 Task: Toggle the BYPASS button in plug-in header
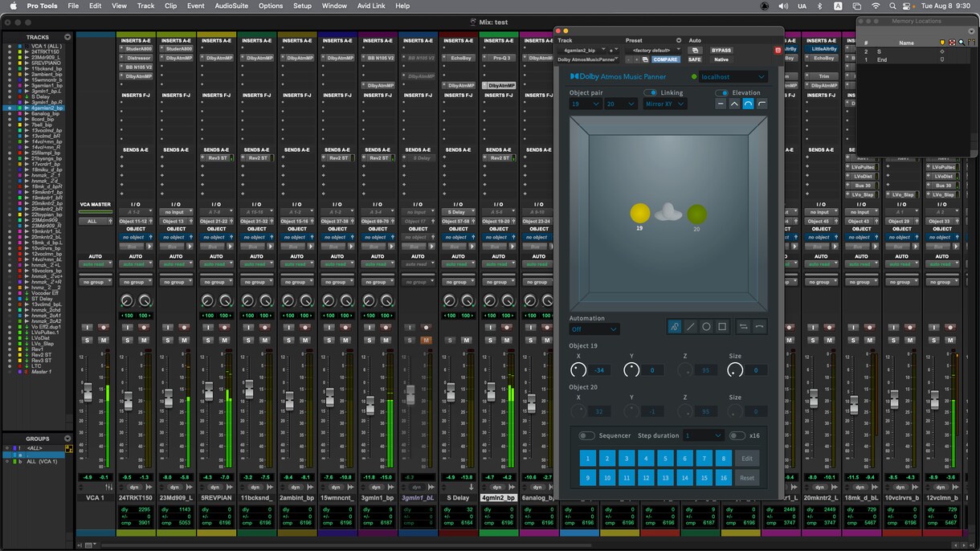pos(721,51)
